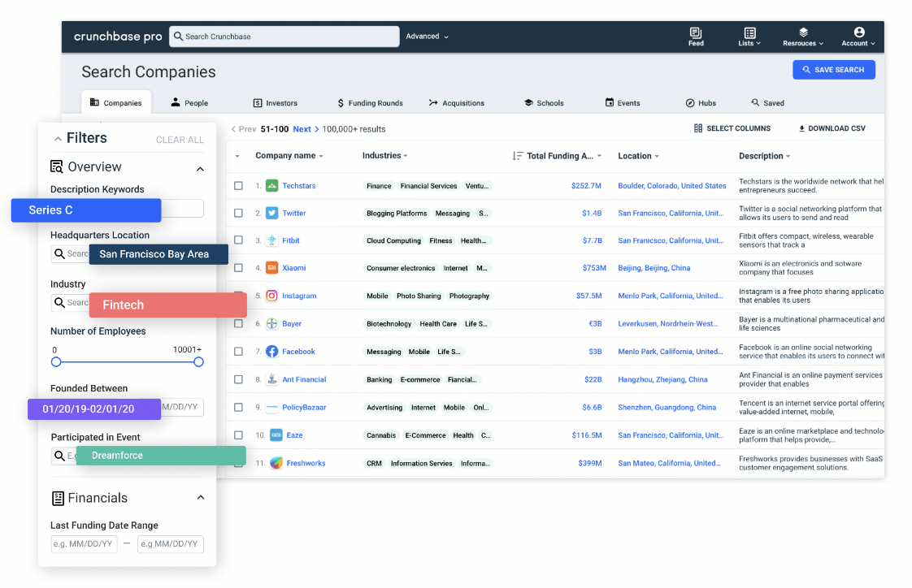The image size is (912, 588).
Task: Click the Financials section icon
Action: [x=58, y=498]
